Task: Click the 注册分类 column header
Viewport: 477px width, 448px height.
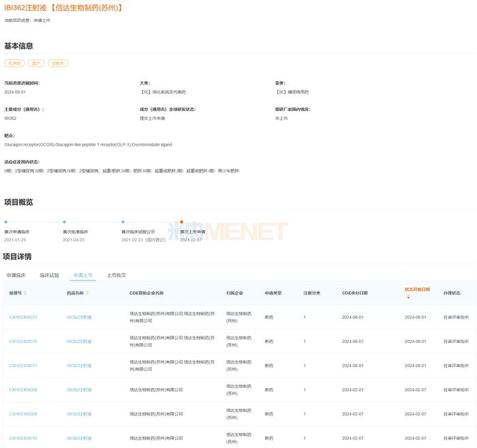Action: point(312,293)
